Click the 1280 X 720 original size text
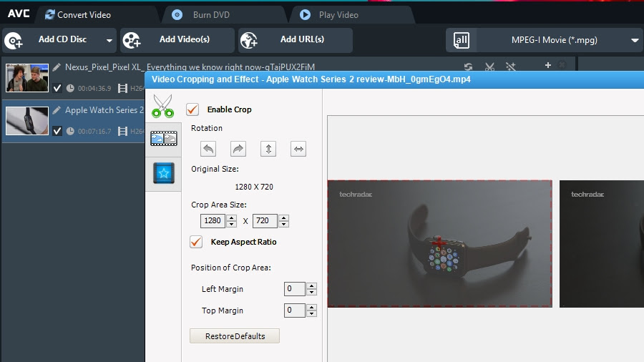Screen dimensions: 644x362 [x=254, y=187]
